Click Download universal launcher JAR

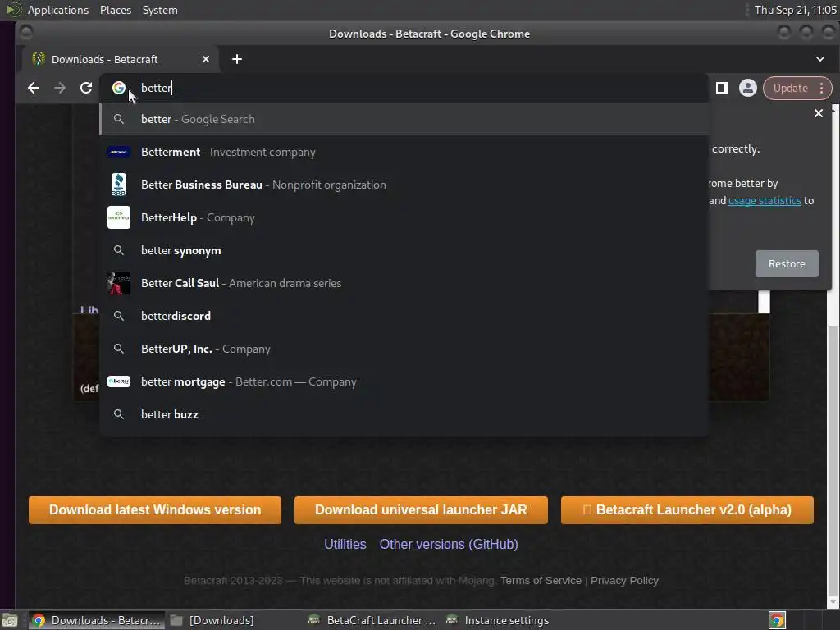421,509
